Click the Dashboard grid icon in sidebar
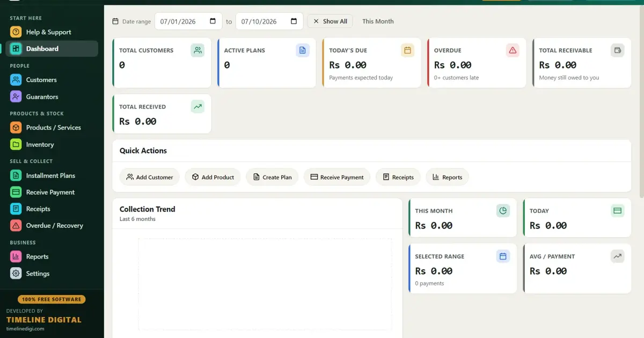644x338 pixels. click(x=16, y=49)
